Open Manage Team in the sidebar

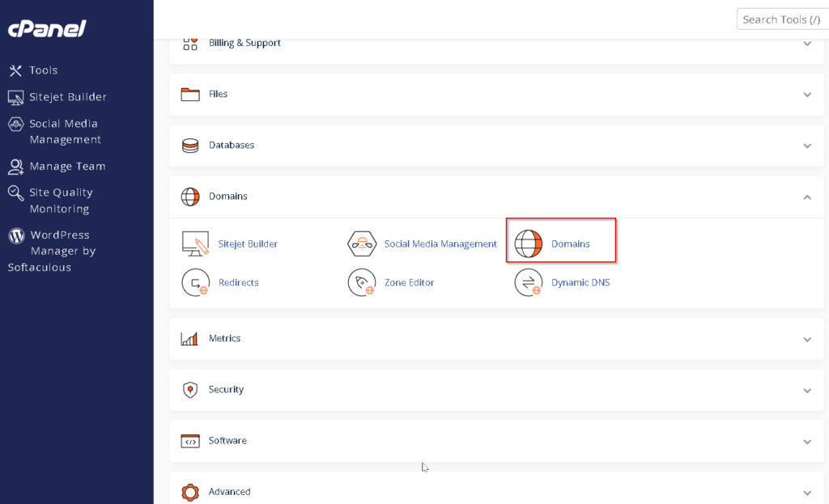pyautogui.click(x=68, y=167)
